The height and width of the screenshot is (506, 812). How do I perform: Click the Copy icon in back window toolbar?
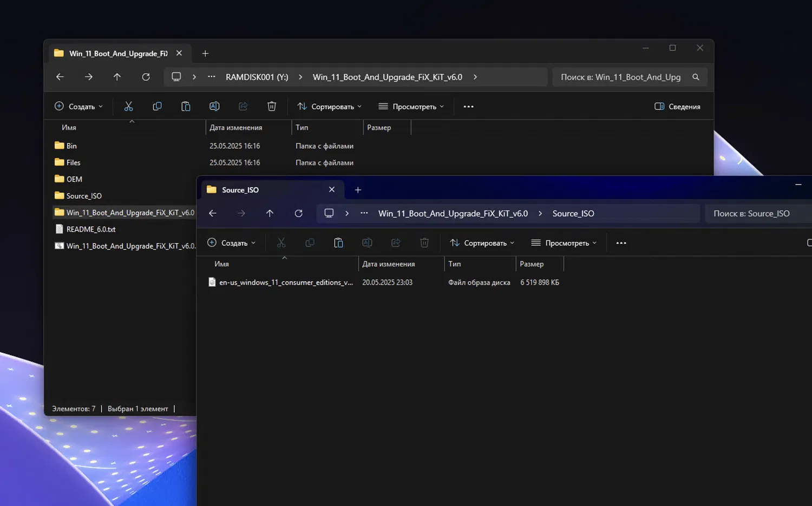point(157,107)
